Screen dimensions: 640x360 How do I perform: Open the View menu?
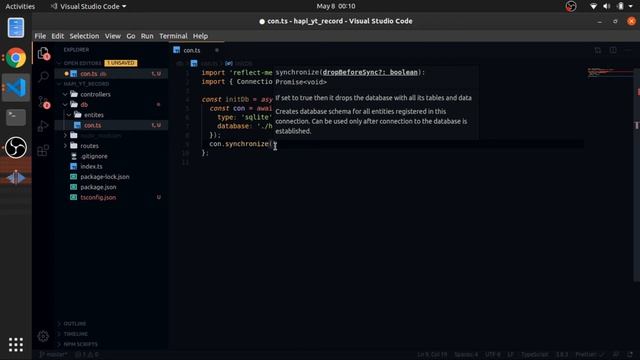tap(113, 36)
